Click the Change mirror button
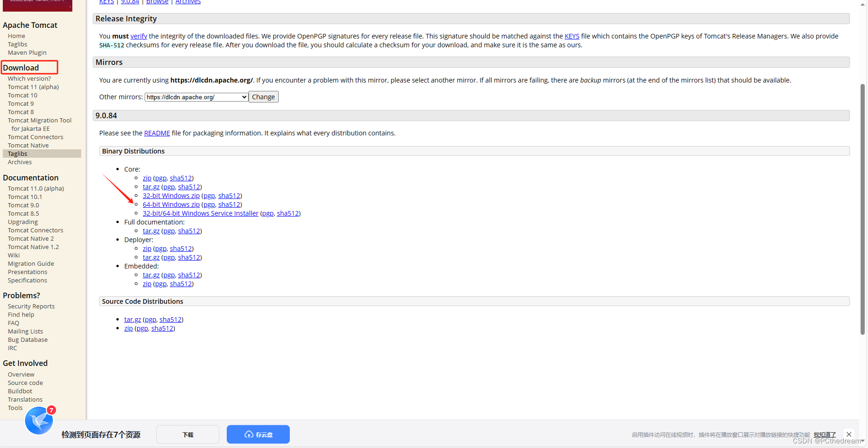This screenshot has width=868, height=448. coord(263,97)
